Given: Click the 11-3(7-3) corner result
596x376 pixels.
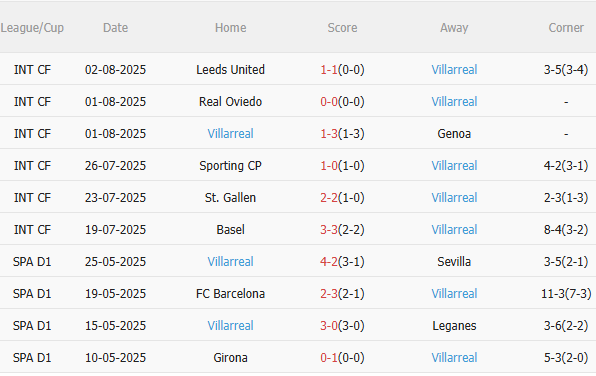Looking at the screenshot, I should (566, 294).
